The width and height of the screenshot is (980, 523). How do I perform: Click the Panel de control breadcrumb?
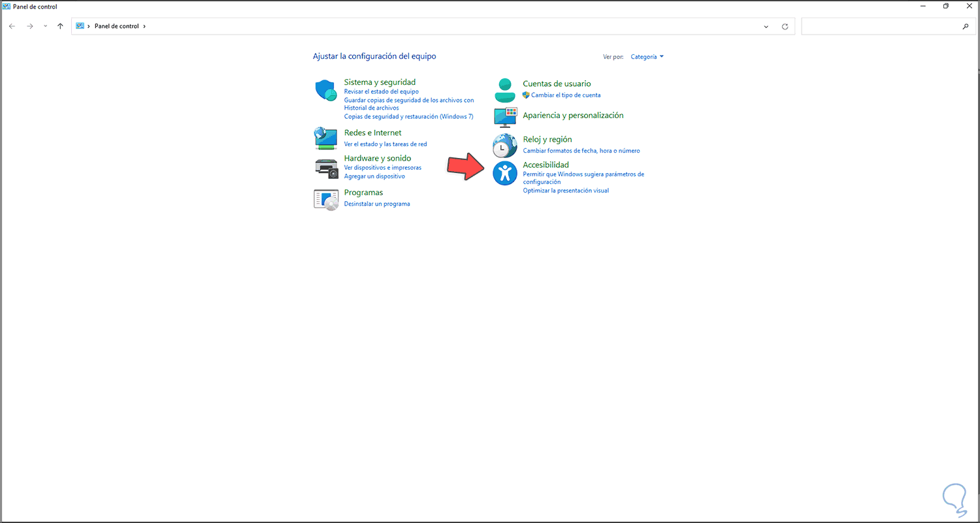coord(116,26)
